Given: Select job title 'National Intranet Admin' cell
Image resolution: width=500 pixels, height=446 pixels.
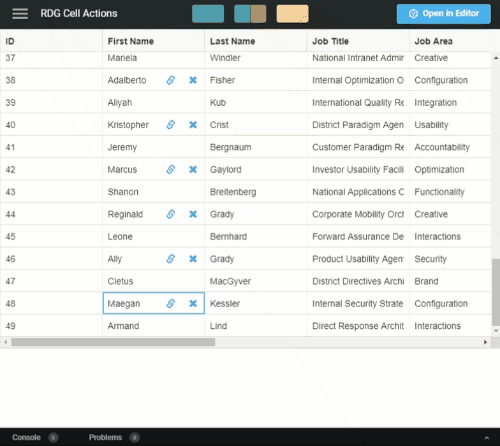Looking at the screenshot, I should pos(358,60).
